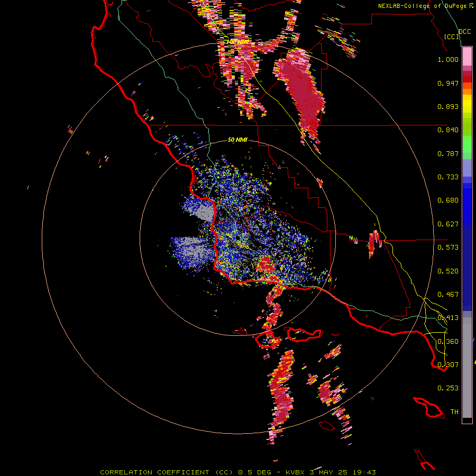Pick the yellow segment of the color bar
476x476 pixels.
[467, 104]
